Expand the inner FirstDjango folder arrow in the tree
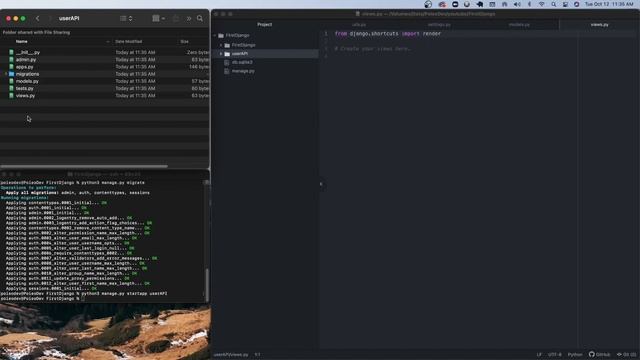 [x=221, y=45]
